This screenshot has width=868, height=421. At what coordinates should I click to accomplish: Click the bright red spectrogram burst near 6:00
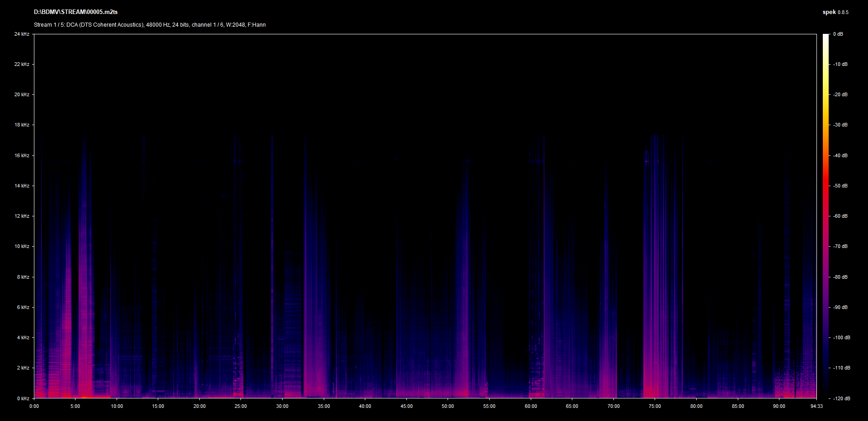[x=85, y=352]
